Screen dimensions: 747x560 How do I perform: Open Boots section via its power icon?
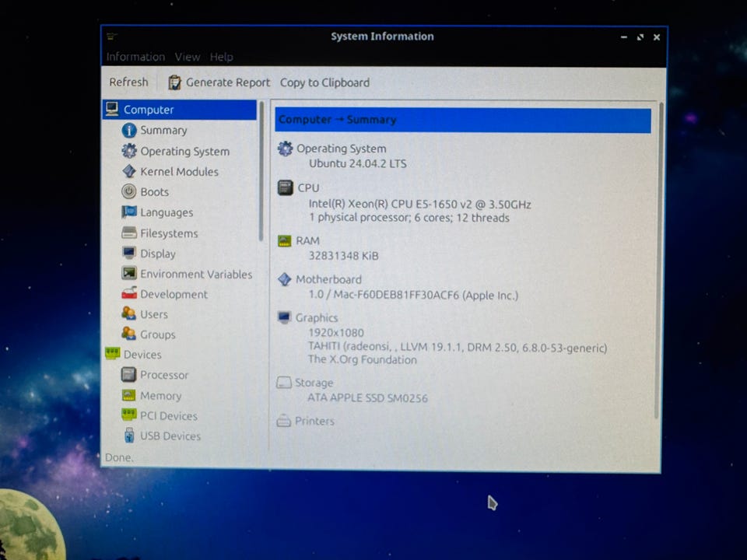129,192
